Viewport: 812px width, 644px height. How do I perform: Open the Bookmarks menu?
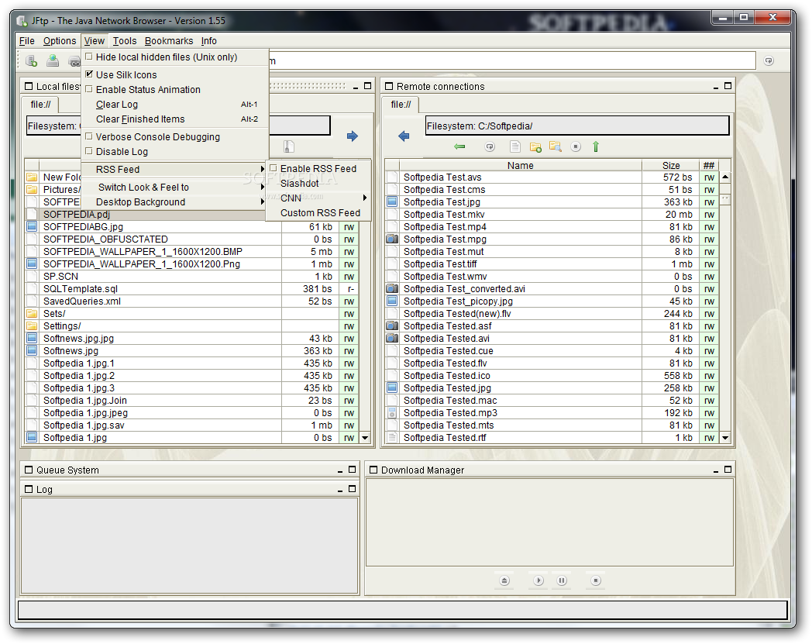coord(168,41)
